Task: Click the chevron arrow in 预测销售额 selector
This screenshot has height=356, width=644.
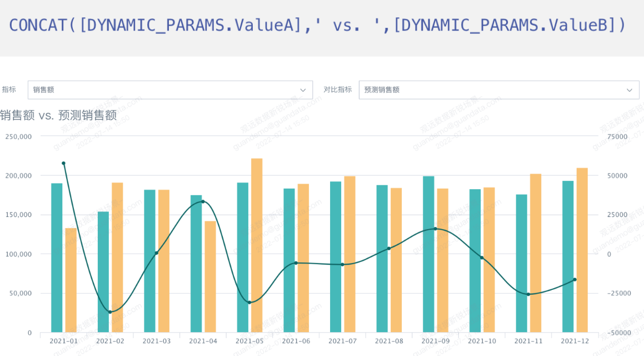Action: click(629, 90)
